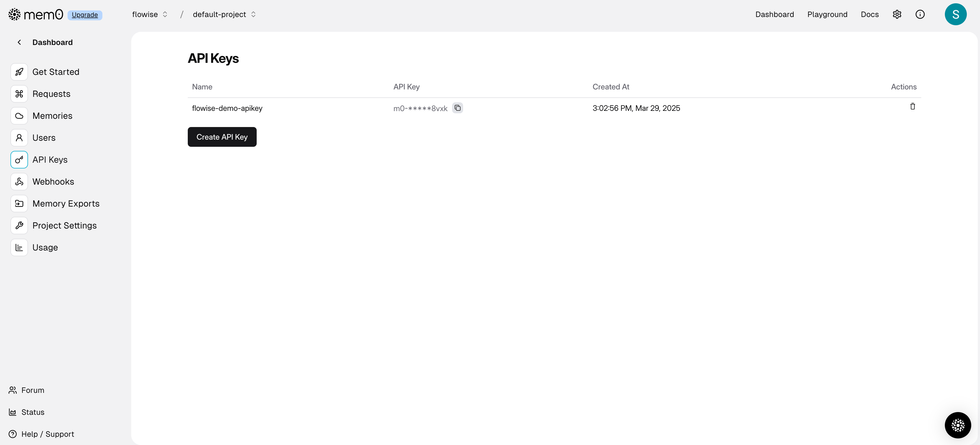Open Usage chart page

pyautogui.click(x=45, y=247)
